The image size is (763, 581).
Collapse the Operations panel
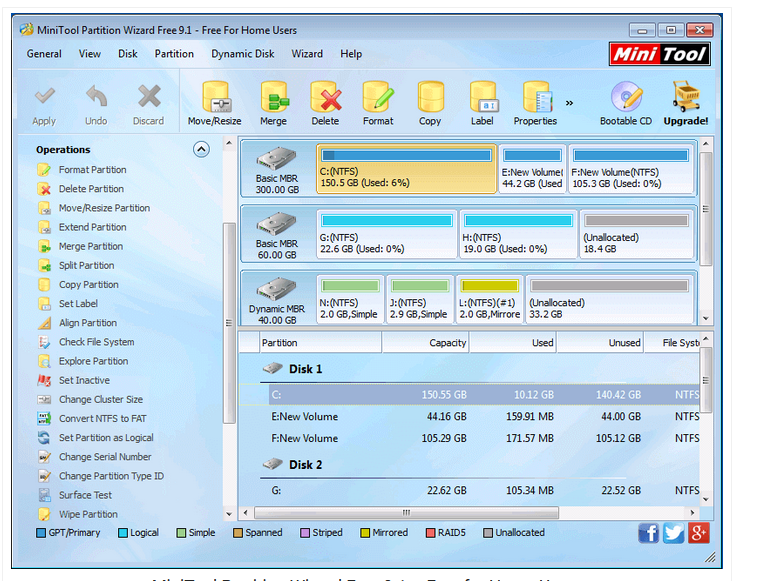(x=201, y=149)
